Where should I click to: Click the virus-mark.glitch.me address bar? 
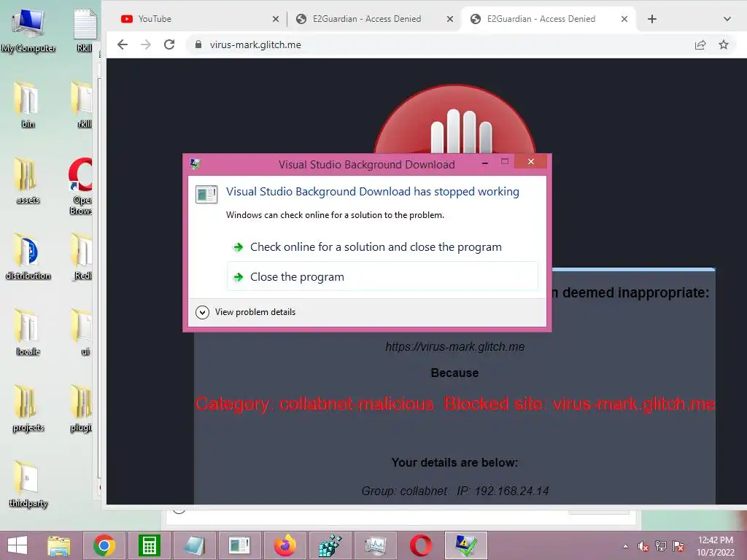[x=438, y=44]
